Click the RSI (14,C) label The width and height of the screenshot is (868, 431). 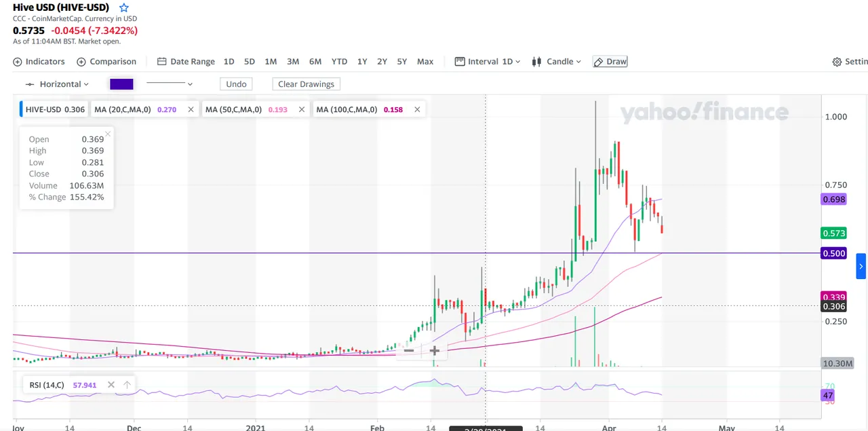coord(47,385)
